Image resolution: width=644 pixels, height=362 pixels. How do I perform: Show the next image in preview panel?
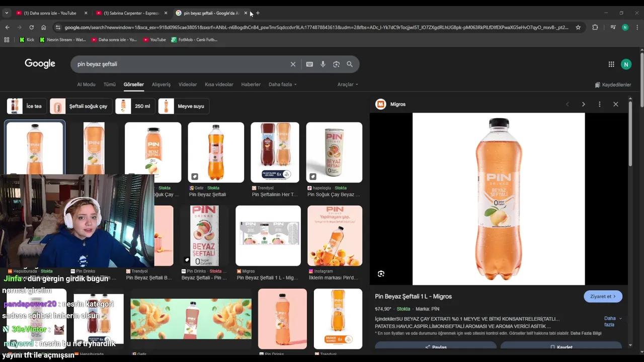tap(583, 104)
